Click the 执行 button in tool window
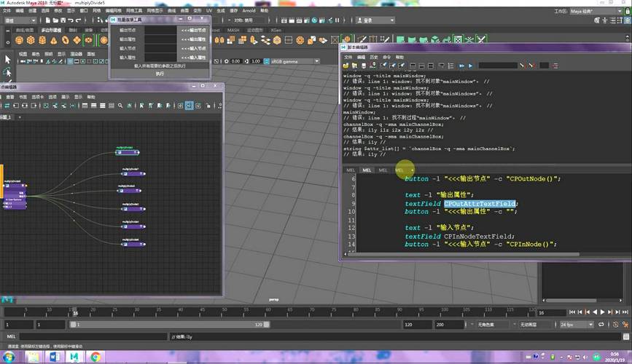 tap(160, 74)
